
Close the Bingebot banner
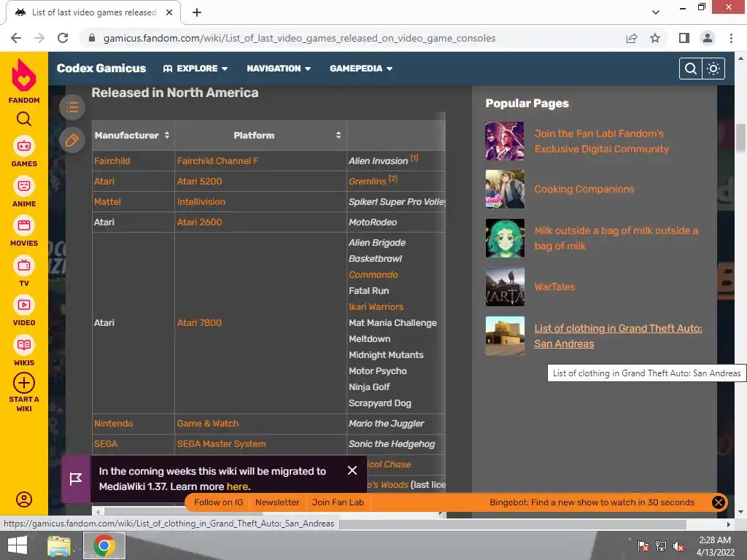[718, 502]
